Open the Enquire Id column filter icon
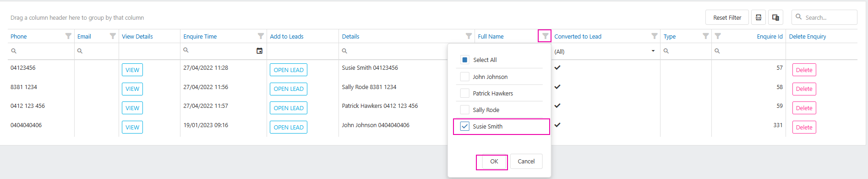 click(x=718, y=36)
